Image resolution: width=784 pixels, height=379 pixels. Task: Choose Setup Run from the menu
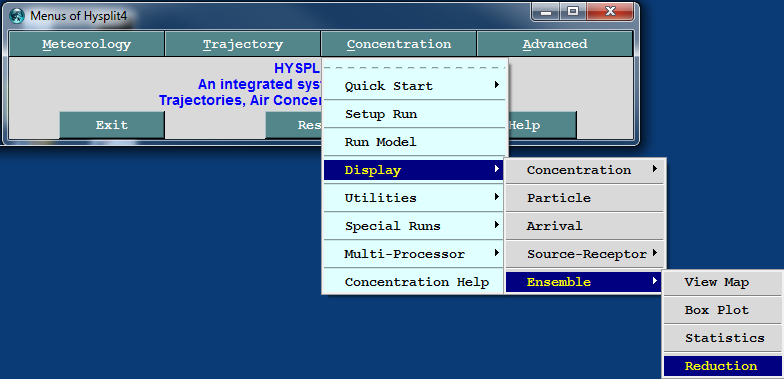(x=415, y=114)
